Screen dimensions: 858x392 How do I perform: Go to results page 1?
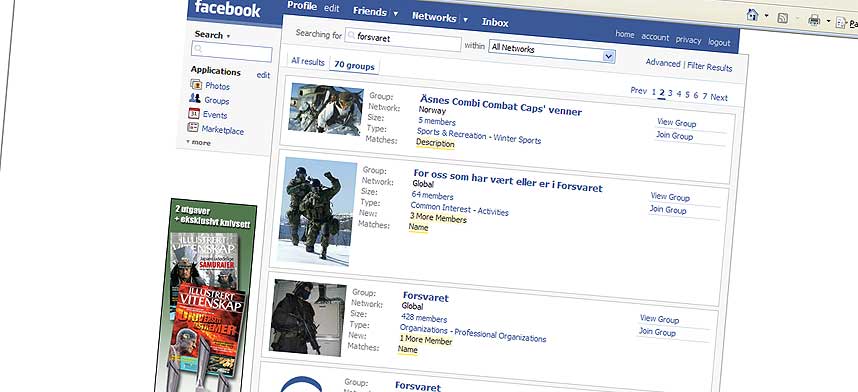[x=653, y=92]
